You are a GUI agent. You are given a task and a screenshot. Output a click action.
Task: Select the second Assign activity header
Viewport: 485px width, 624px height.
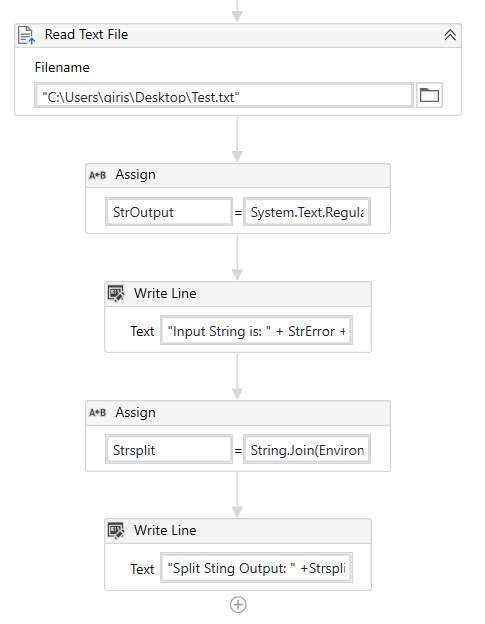[238, 413]
